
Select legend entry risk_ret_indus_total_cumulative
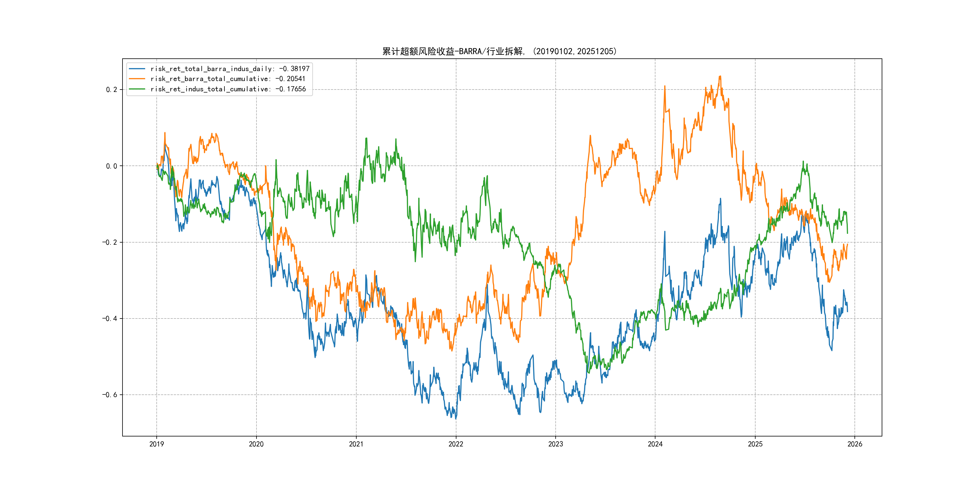(x=228, y=89)
